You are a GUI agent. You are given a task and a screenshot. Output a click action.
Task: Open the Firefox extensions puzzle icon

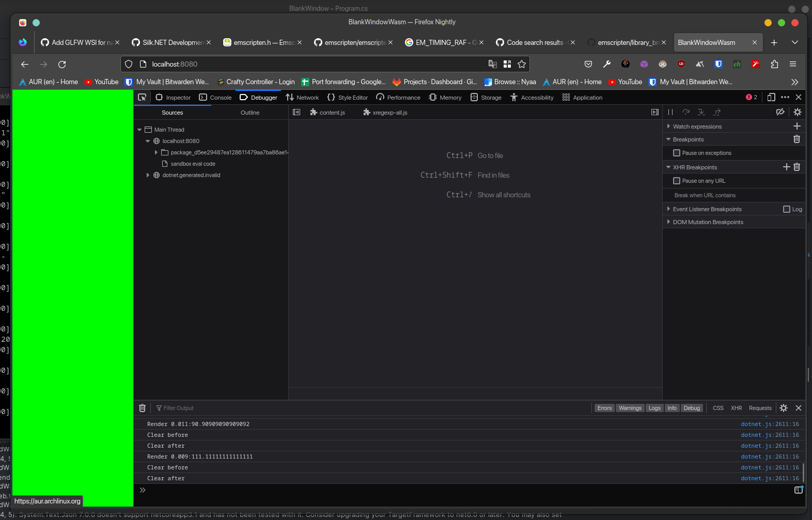coord(774,64)
